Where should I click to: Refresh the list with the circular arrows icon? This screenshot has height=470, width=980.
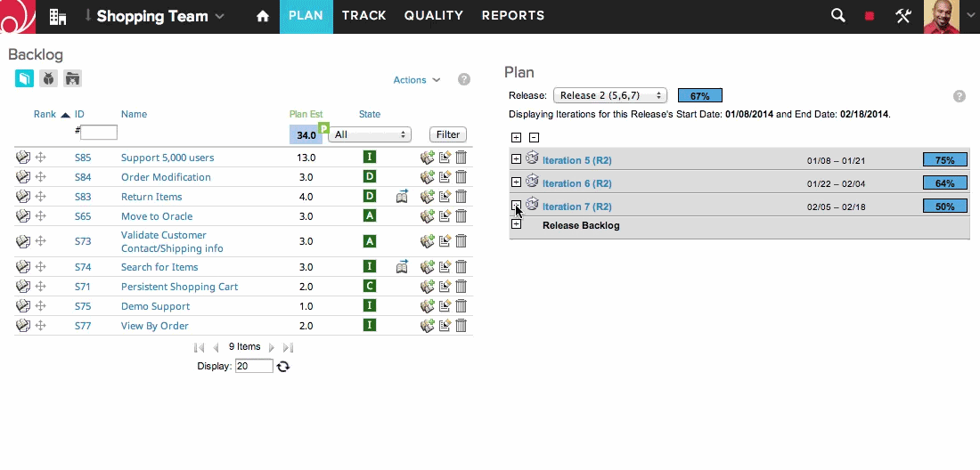[x=283, y=367]
